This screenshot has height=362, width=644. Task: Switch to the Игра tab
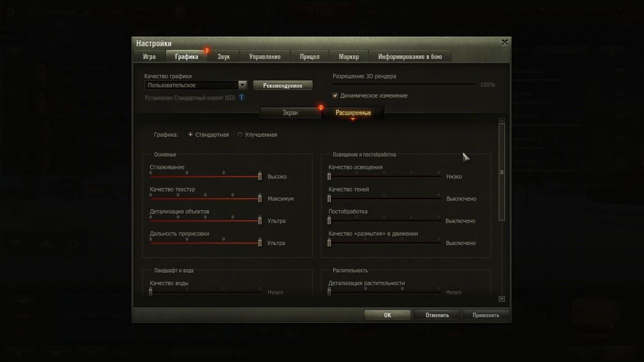pyautogui.click(x=149, y=56)
